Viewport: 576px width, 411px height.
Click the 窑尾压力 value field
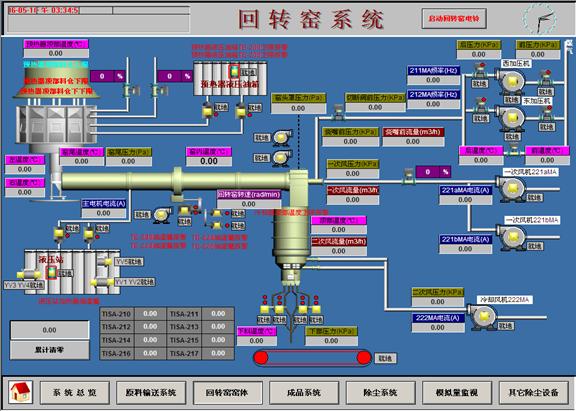coord(128,161)
